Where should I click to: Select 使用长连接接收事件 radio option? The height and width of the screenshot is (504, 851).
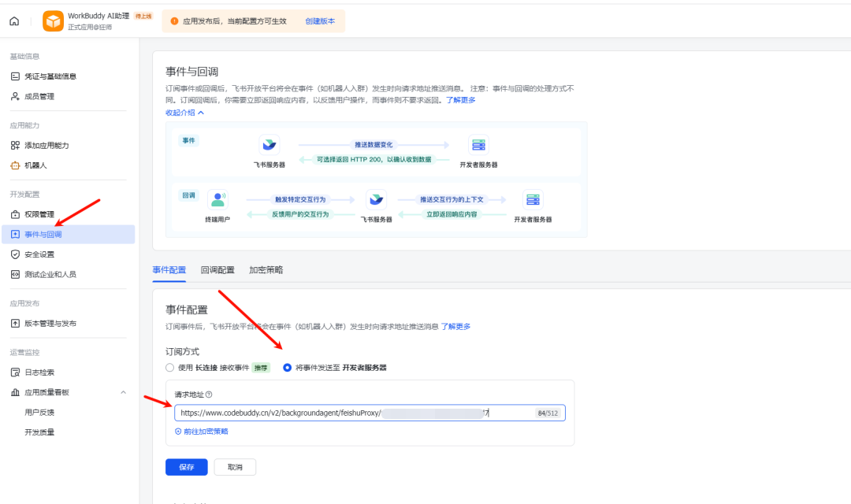170,367
